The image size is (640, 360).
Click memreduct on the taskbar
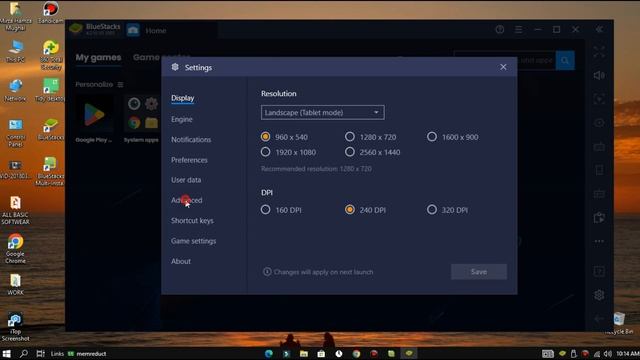(87, 354)
